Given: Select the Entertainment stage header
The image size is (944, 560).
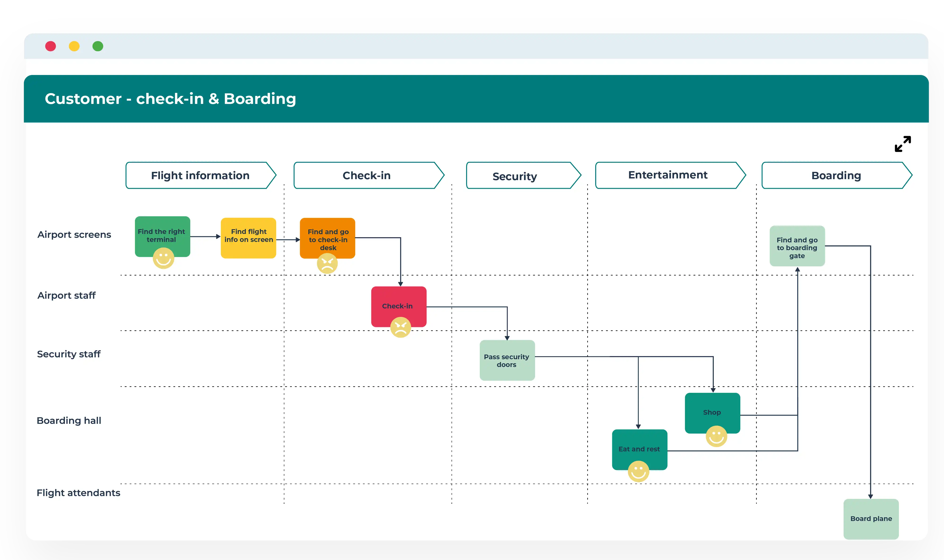Looking at the screenshot, I should pos(670,175).
